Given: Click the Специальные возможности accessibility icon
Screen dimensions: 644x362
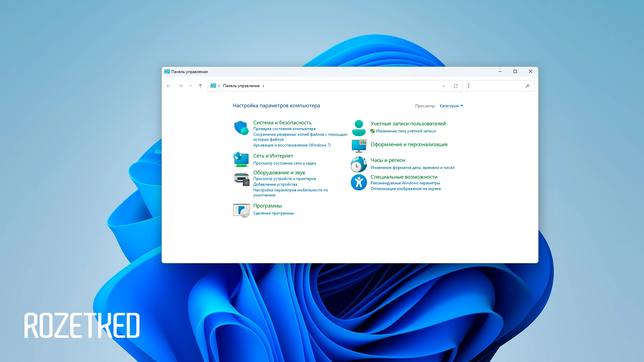Looking at the screenshot, I should [359, 182].
